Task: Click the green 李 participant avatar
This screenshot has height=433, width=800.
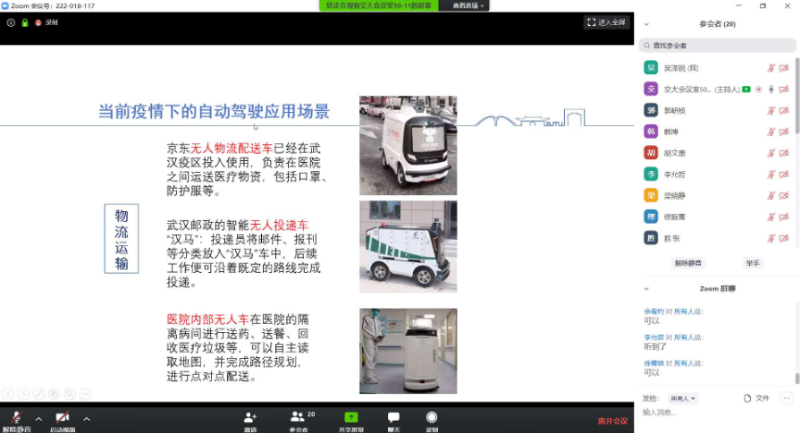Action: (651, 174)
